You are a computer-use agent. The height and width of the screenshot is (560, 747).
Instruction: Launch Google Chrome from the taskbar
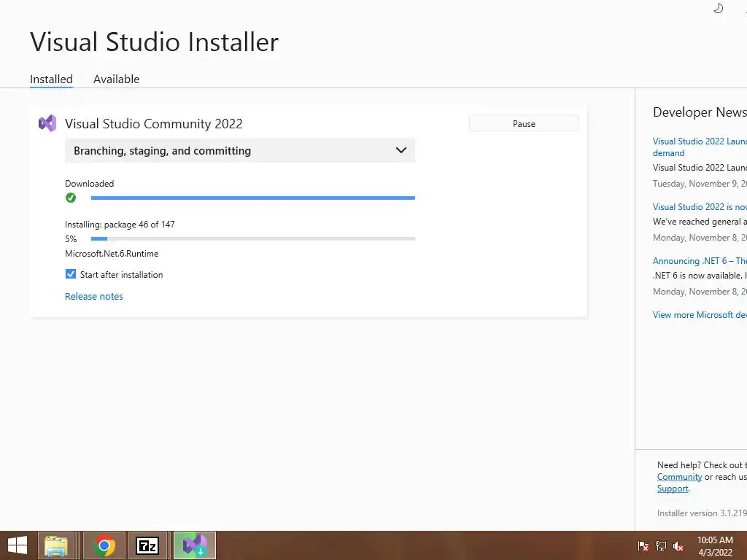tap(104, 545)
